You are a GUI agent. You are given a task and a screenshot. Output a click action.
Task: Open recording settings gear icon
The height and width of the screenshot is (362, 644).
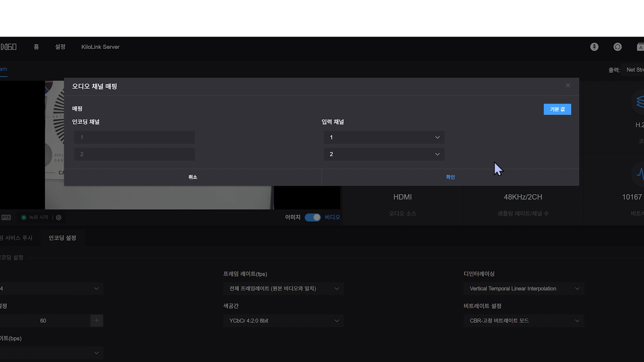tap(59, 218)
